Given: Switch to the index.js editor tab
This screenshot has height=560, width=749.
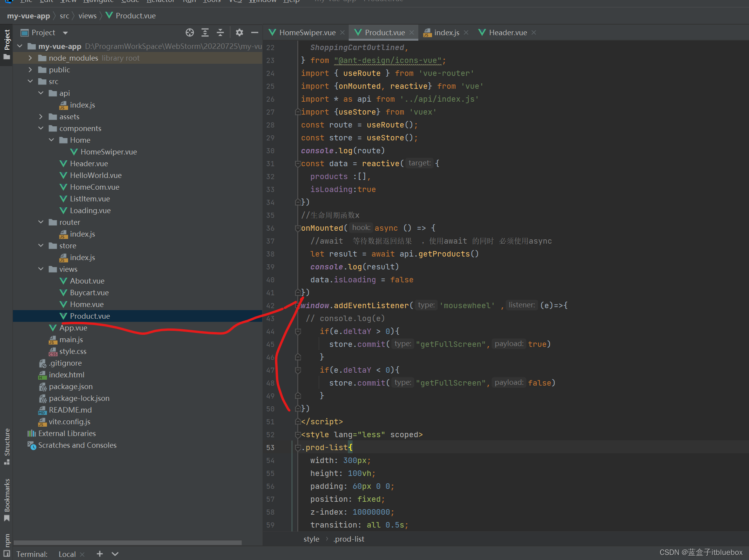Looking at the screenshot, I should coord(447,32).
